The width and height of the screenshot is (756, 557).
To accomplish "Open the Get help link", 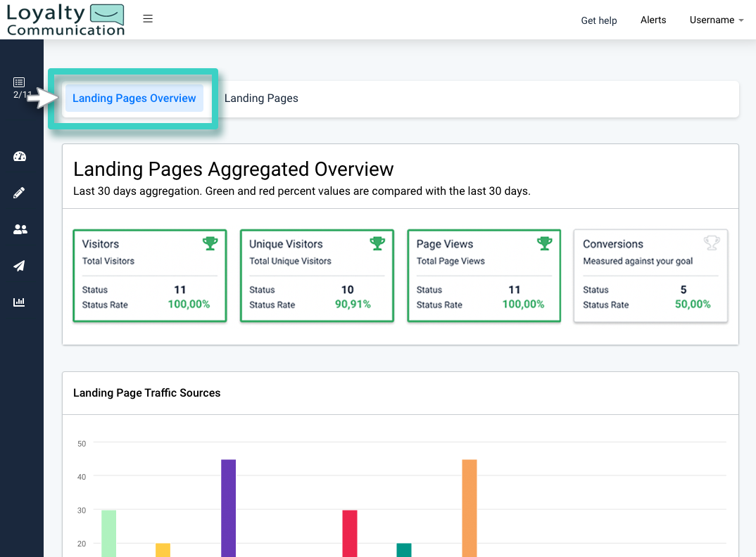I will click(599, 20).
